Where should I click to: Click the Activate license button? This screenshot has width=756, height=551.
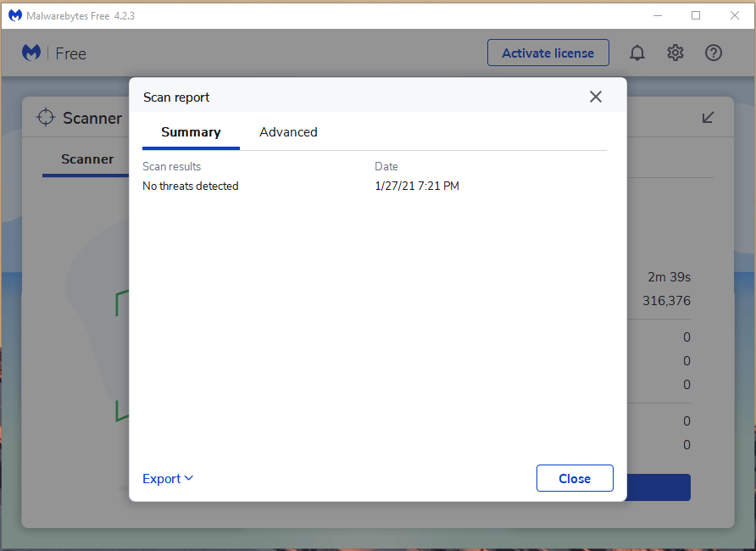coord(548,53)
